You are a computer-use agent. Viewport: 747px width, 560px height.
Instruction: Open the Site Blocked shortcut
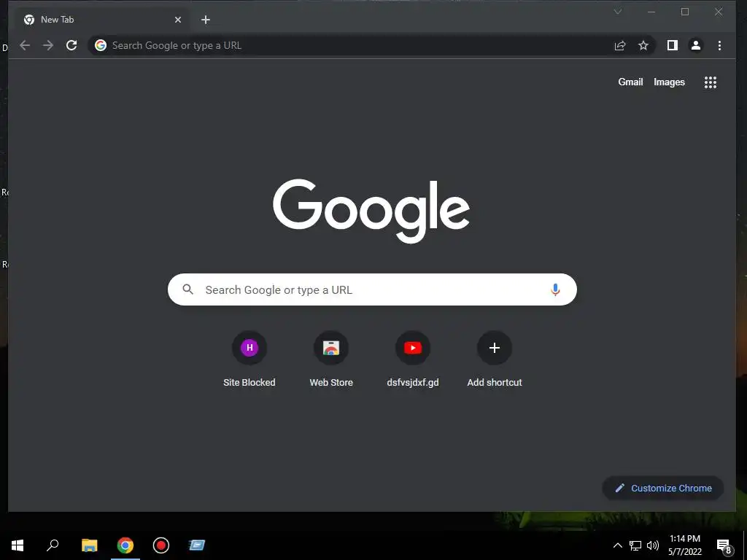click(x=249, y=359)
